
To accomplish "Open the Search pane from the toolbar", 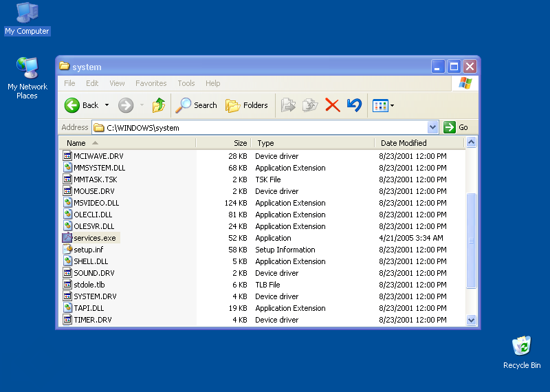I will pyautogui.click(x=196, y=105).
